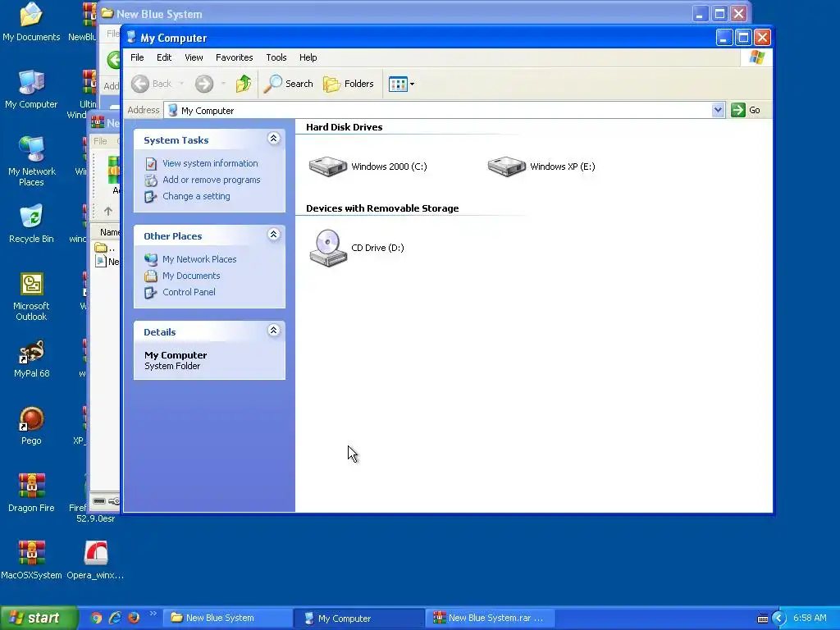The height and width of the screenshot is (630, 840).
Task: Collapse the System Tasks panel
Action: coord(273,139)
